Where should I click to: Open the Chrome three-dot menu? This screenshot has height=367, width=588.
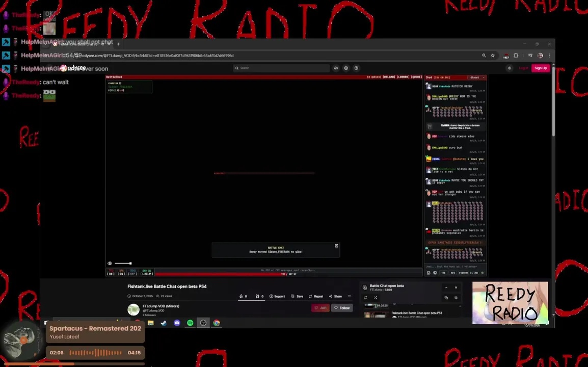[550, 56]
